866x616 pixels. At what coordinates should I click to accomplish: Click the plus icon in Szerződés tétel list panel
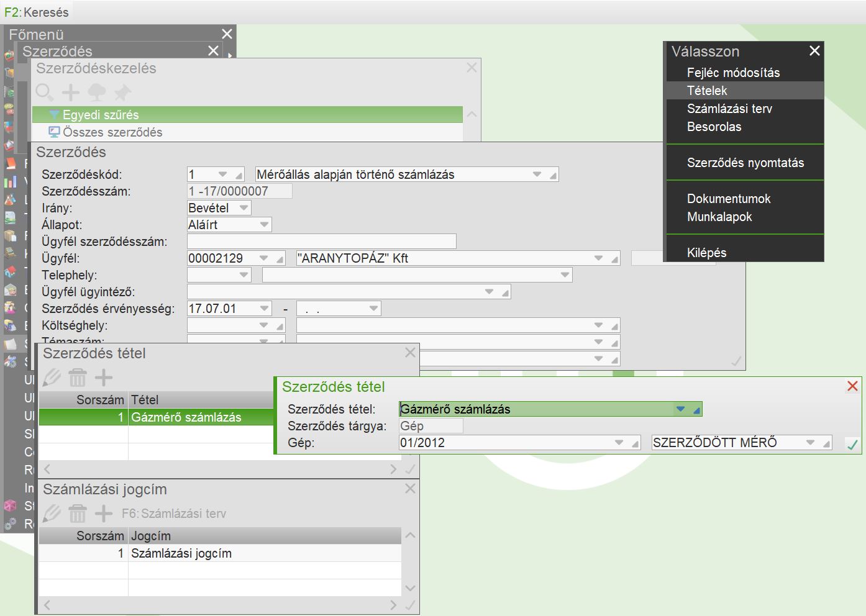104,378
